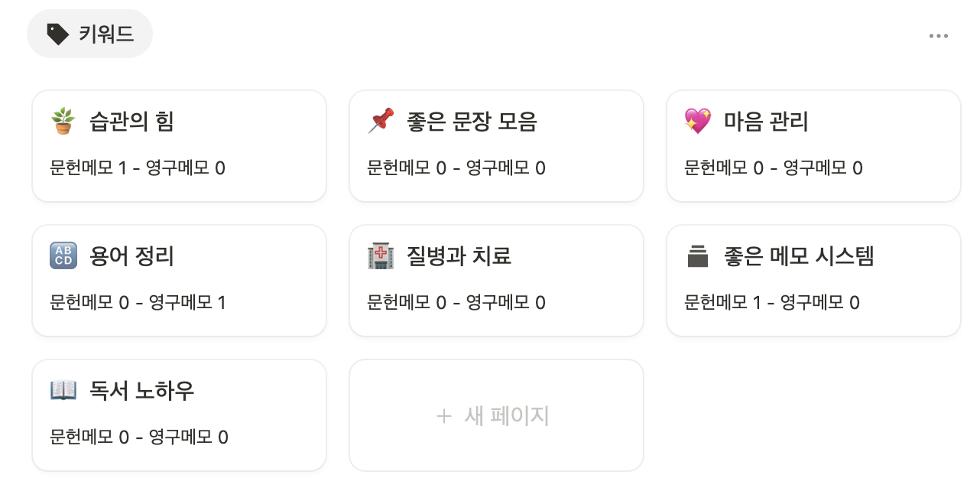This screenshot has height=491, width=980.
Task: Open the 좋은 메모 시스템 card title
Action: point(799,256)
